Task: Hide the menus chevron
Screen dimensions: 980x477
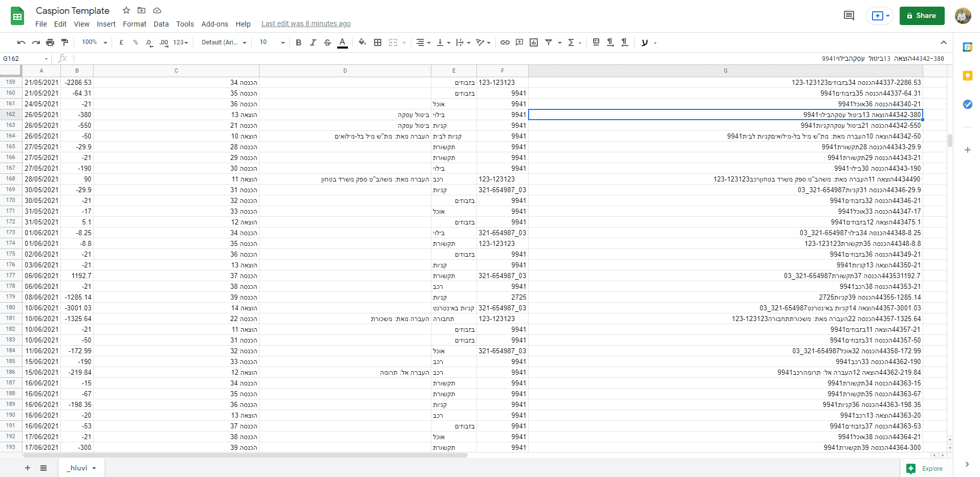Action: pyautogui.click(x=944, y=42)
